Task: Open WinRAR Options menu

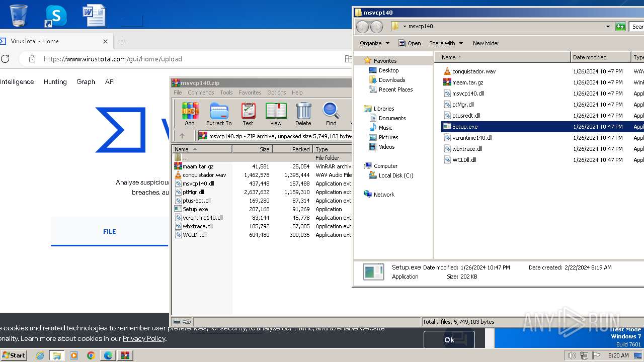Action: pos(276,93)
